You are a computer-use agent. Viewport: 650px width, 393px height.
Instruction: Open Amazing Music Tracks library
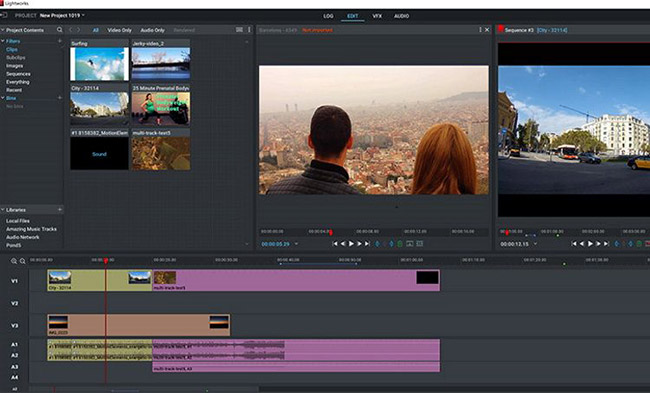tap(31, 229)
